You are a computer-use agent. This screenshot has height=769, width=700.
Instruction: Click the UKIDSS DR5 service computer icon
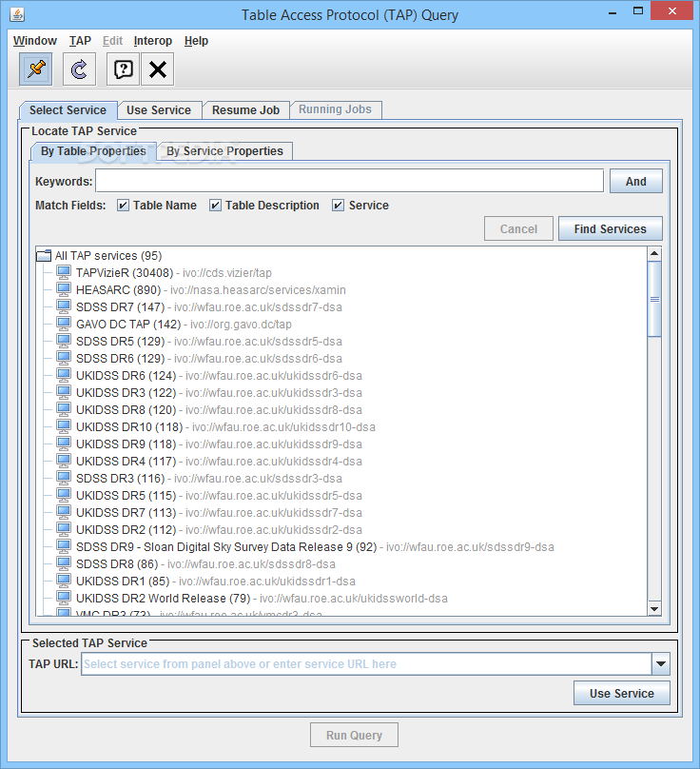click(64, 495)
